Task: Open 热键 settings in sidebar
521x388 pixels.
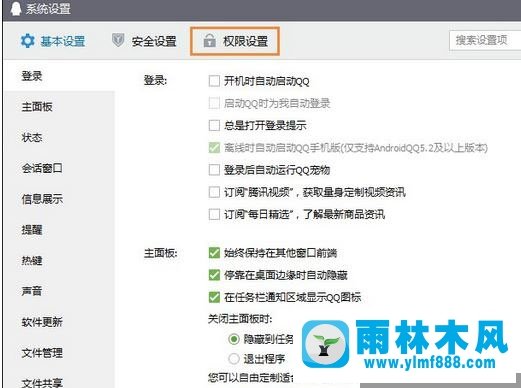Action: [32, 260]
